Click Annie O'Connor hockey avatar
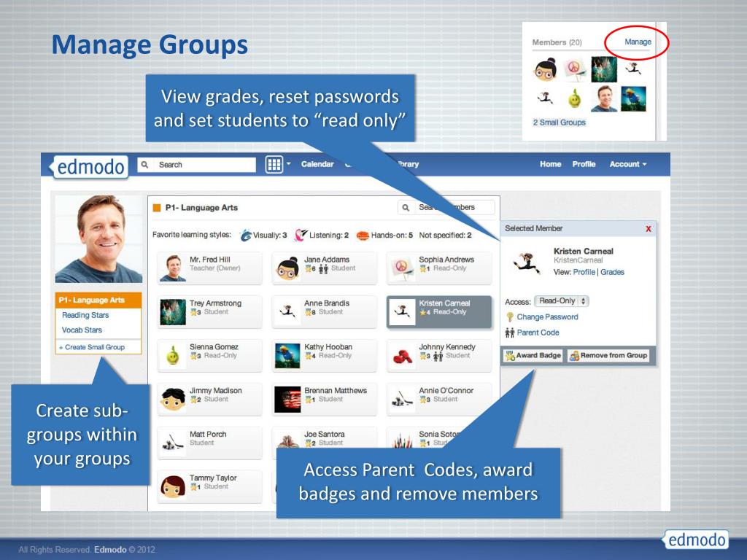 coord(402,398)
